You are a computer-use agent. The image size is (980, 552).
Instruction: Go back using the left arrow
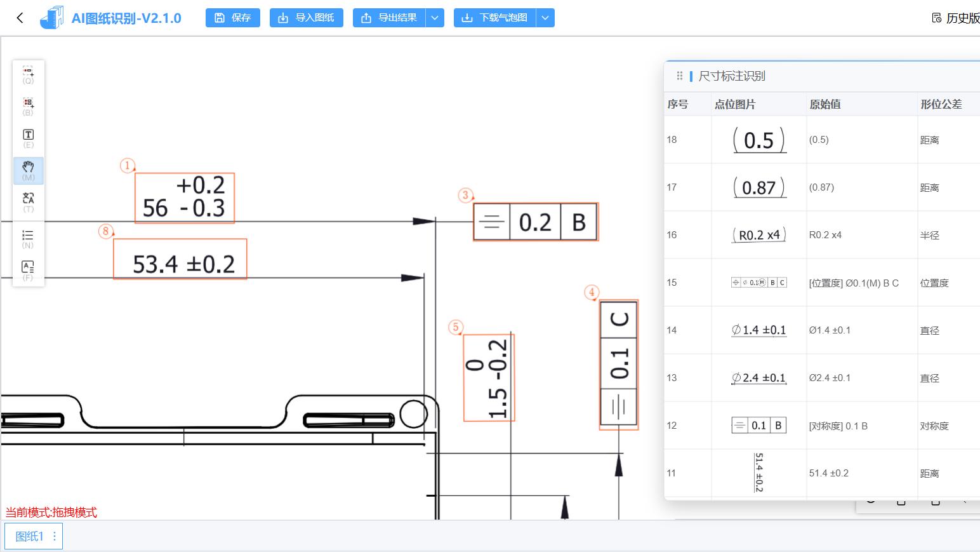click(x=20, y=18)
